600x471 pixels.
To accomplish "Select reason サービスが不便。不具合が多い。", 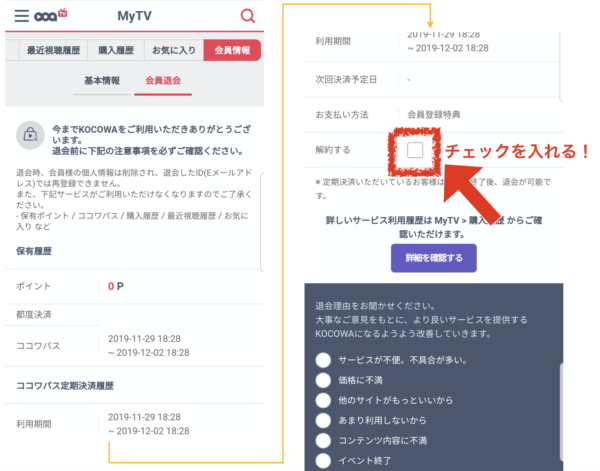I will [323, 360].
